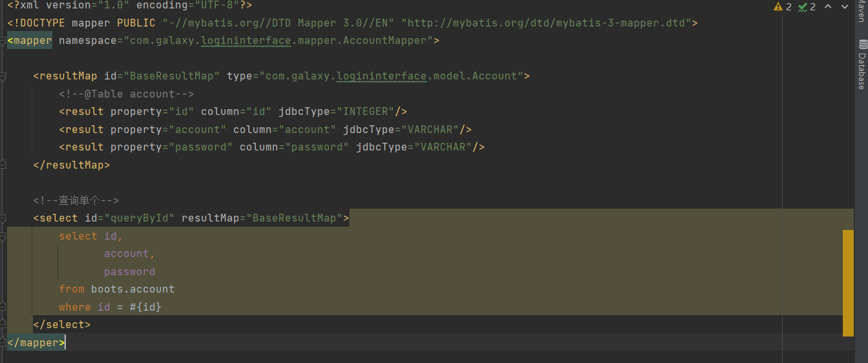This screenshot has width=868, height=363.
Task: Click property="id" in first result tag
Action: coord(152,112)
